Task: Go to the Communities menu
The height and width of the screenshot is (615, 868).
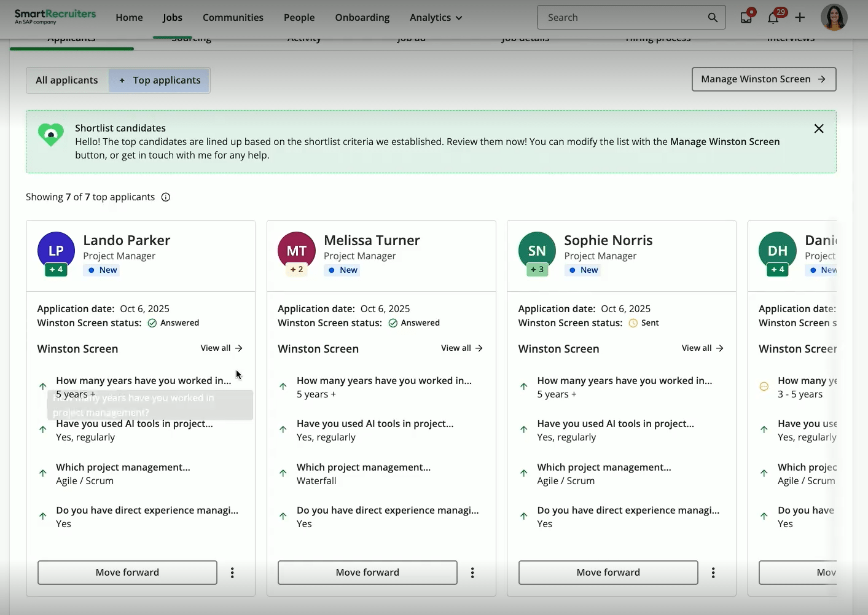Action: pyautogui.click(x=233, y=17)
